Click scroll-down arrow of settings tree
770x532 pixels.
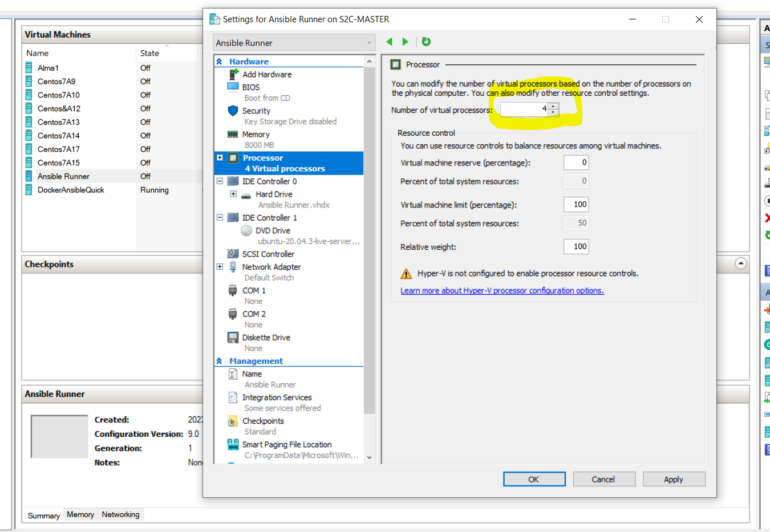click(370, 457)
